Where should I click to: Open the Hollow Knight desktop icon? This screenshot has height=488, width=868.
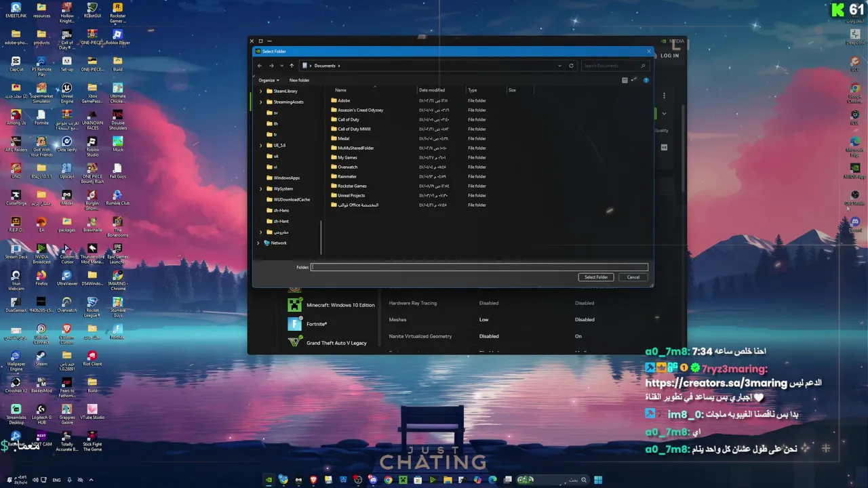[x=66, y=14]
